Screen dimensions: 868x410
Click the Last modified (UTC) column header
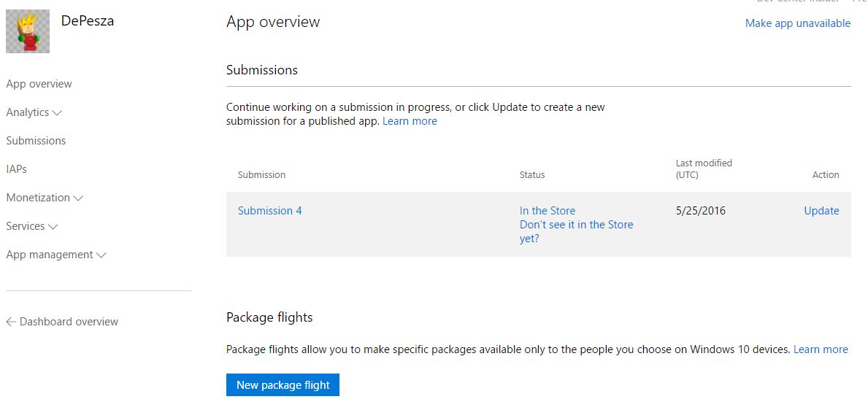(704, 169)
